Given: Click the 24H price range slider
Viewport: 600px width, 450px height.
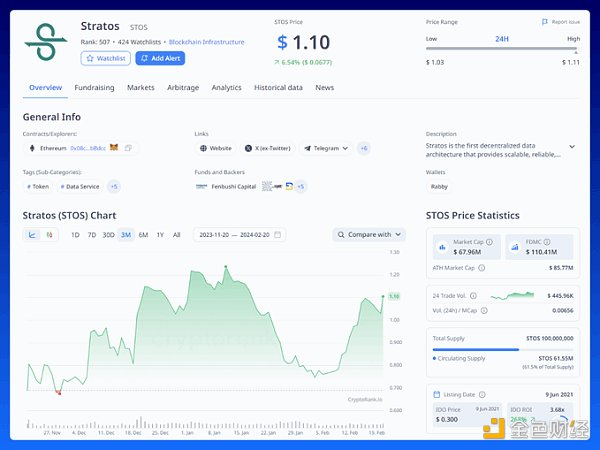Looking at the screenshot, I should 502,50.
